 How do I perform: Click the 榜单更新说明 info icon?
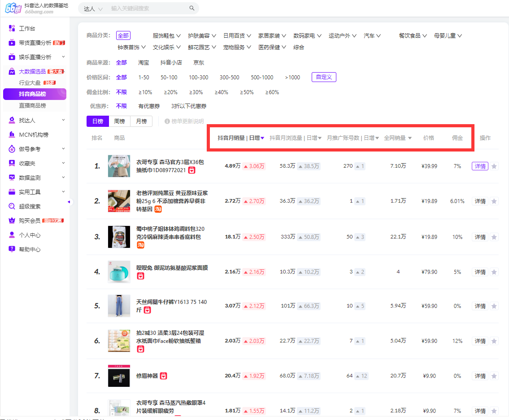point(167,121)
